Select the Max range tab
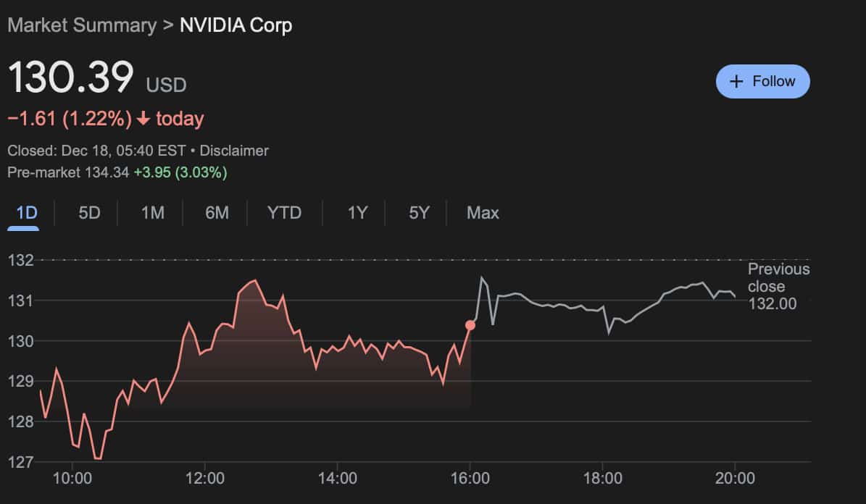The width and height of the screenshot is (866, 504). (x=483, y=213)
